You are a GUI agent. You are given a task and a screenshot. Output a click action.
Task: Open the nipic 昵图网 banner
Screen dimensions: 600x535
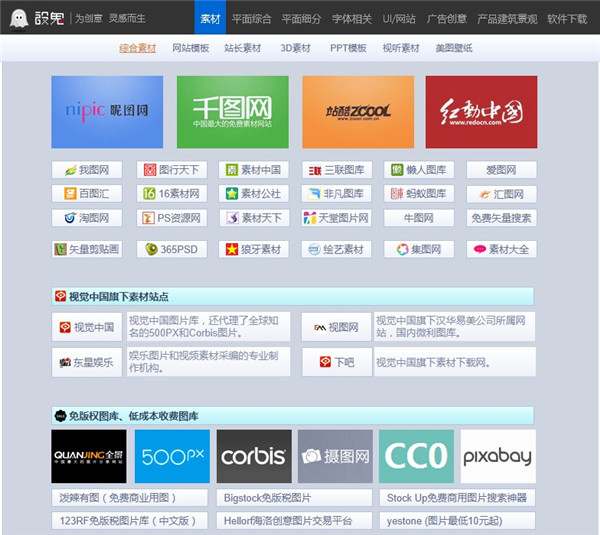(107, 112)
